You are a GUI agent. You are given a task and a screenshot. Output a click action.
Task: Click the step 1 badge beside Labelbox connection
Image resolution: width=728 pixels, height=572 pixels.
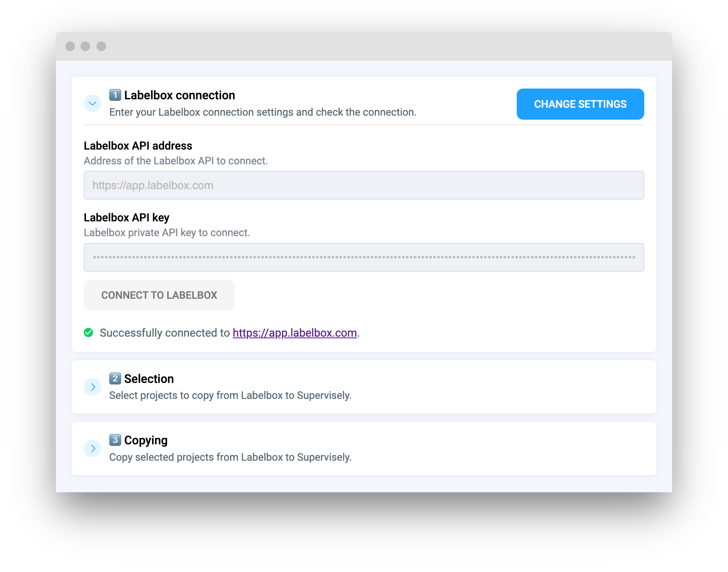click(x=115, y=95)
